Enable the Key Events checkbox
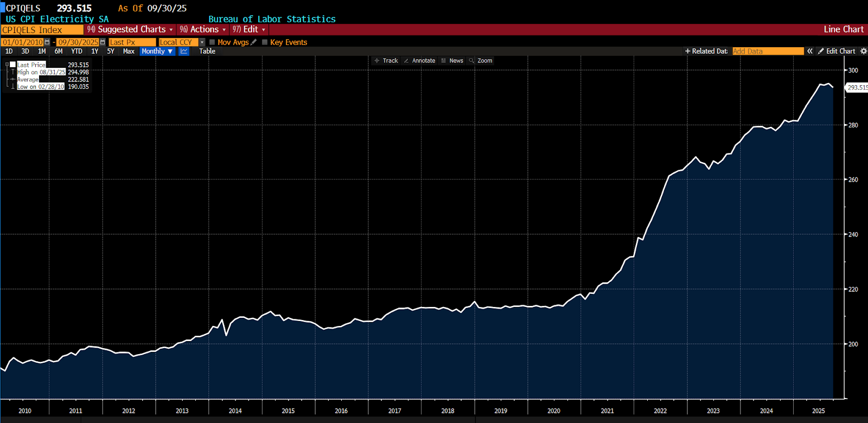 (265, 42)
